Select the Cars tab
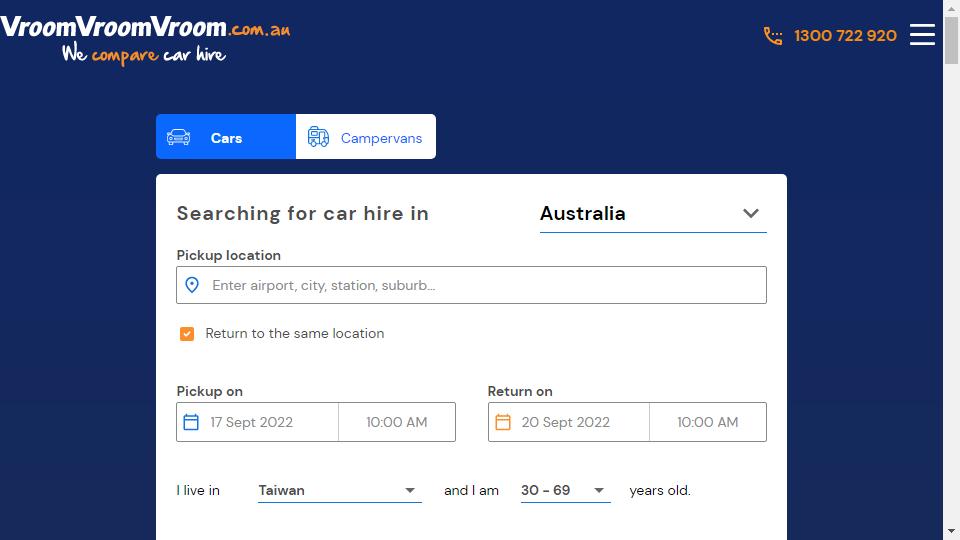 pyautogui.click(x=226, y=137)
